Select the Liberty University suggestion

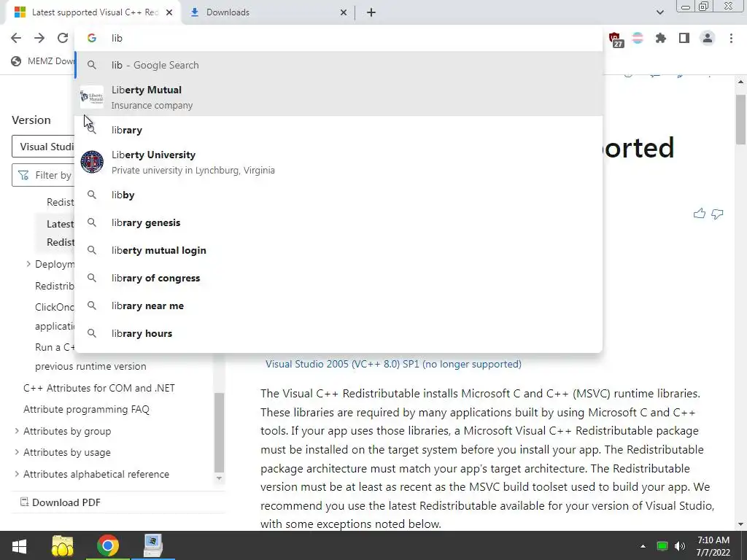coord(338,163)
